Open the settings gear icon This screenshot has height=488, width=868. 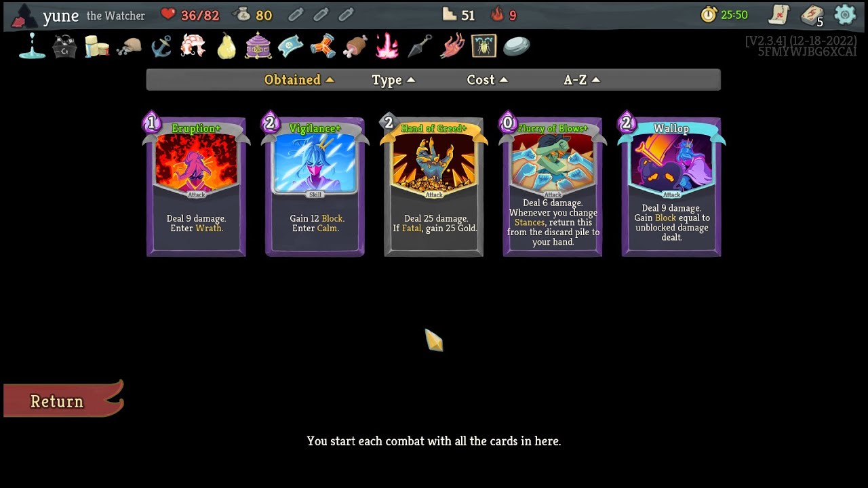(845, 14)
